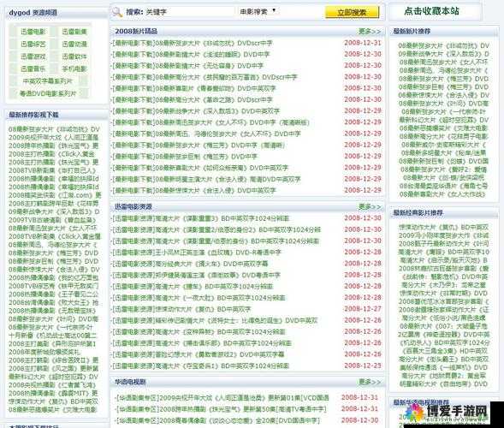This screenshot has width=504, height=428.
Task: Open 《非诚勿扰》 DVDscr row in 2008新片精品
Action: 192,43
